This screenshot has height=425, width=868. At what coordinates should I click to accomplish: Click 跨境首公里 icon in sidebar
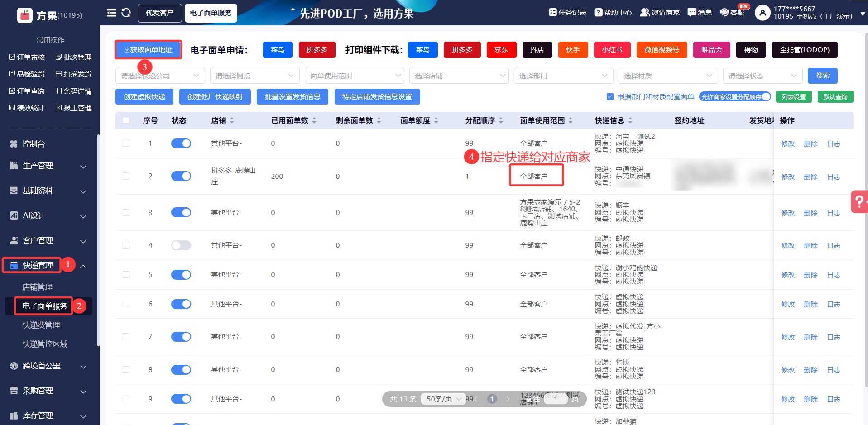[x=14, y=366]
